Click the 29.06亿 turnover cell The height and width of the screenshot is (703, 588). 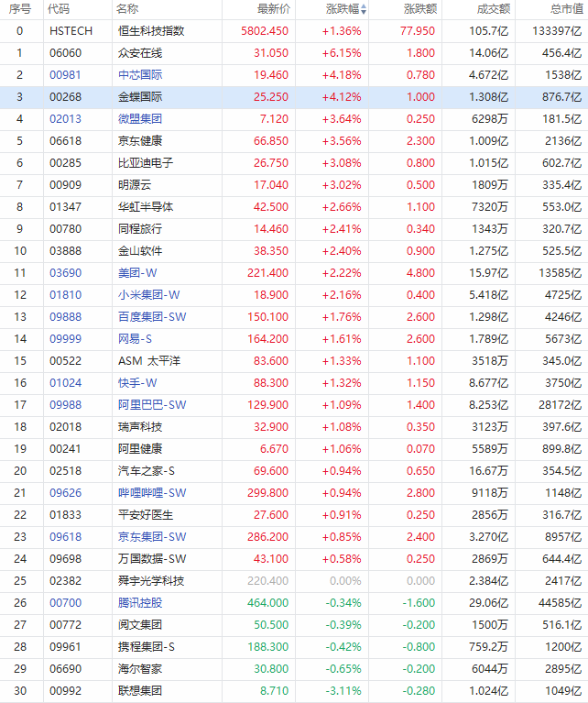click(489, 602)
